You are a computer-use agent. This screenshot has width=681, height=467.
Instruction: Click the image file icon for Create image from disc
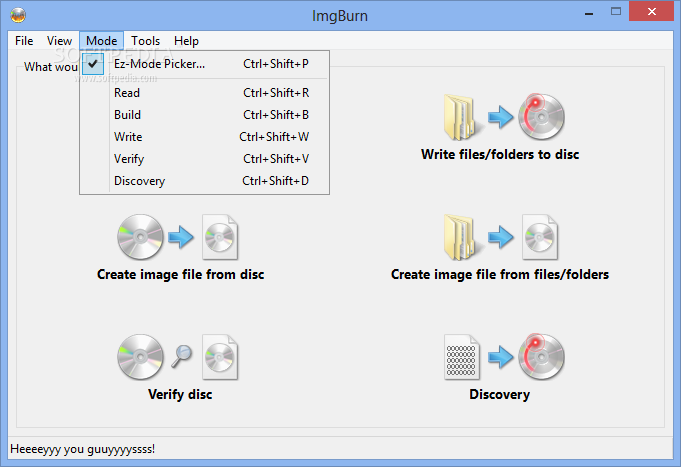point(220,237)
